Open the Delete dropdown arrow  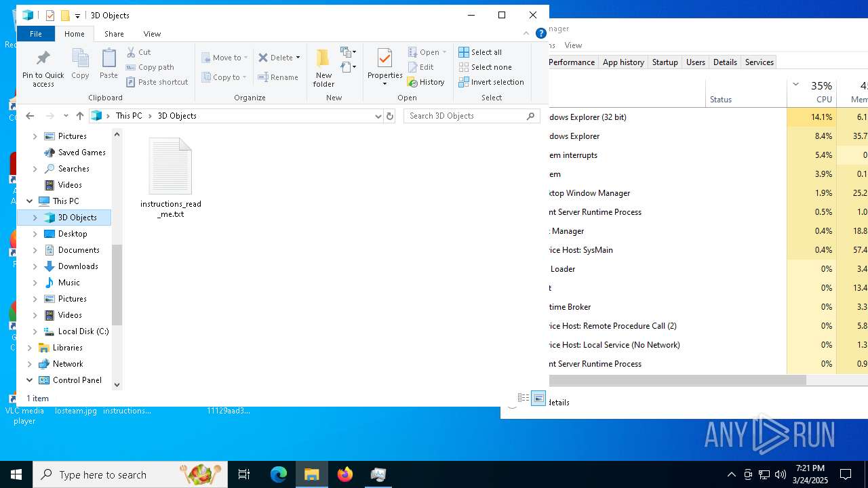tap(298, 58)
